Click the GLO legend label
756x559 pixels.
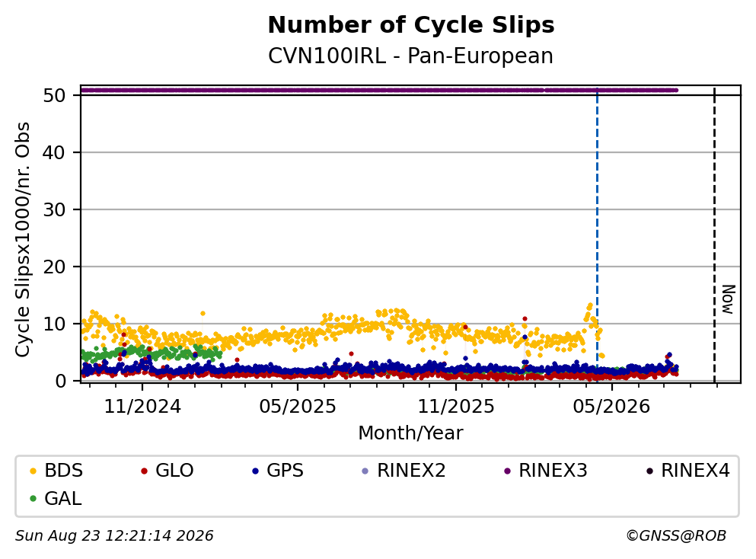(x=174, y=470)
